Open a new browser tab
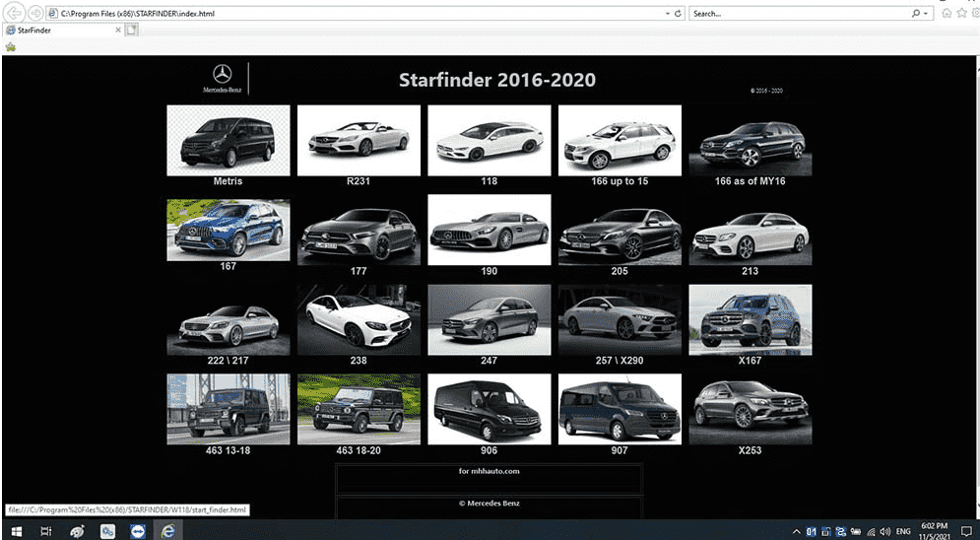 132,30
